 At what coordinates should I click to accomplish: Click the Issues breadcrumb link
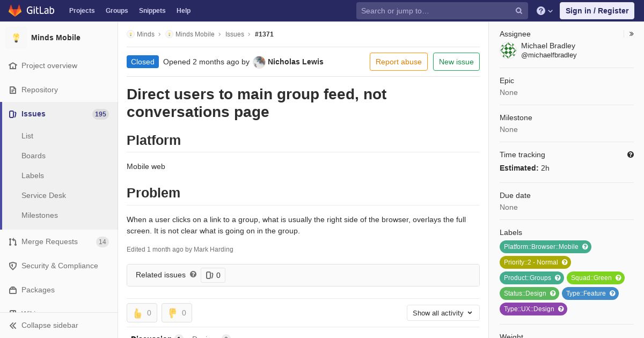point(235,34)
